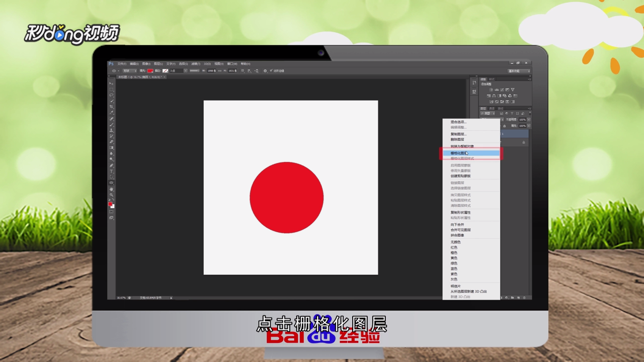Open the 文件 menu
The height and width of the screenshot is (362, 644).
122,64
